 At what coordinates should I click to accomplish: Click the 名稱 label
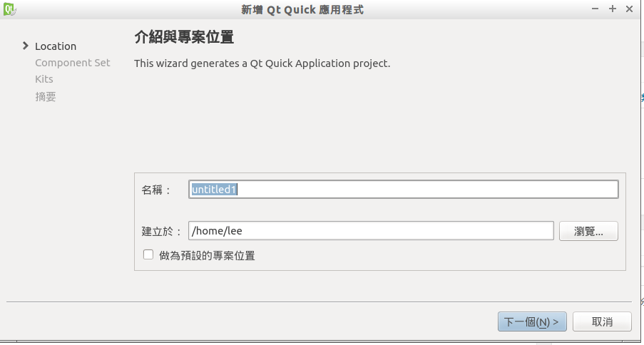click(x=156, y=190)
